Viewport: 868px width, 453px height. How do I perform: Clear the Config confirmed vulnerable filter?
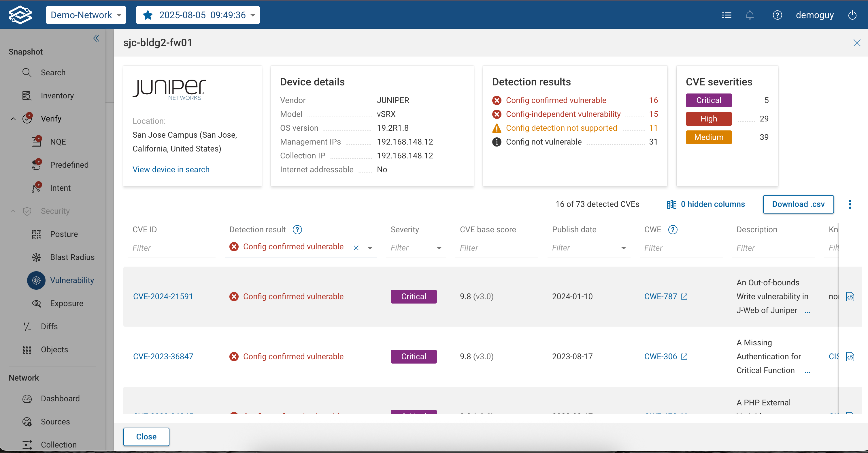356,248
